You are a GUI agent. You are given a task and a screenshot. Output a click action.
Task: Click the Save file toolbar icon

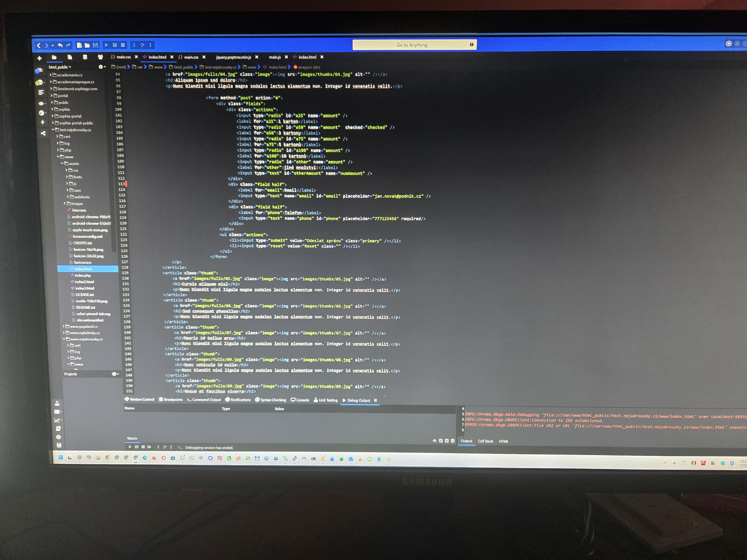tap(96, 45)
